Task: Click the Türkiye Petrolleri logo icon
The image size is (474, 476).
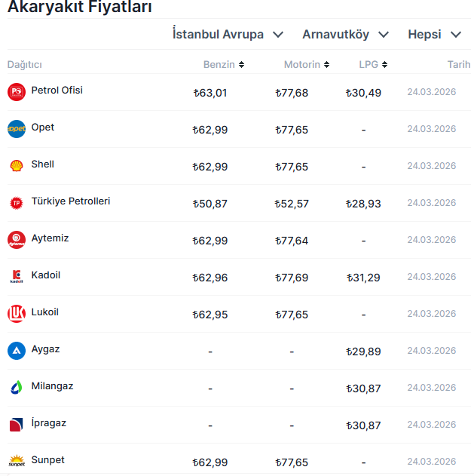Action: click(x=17, y=202)
